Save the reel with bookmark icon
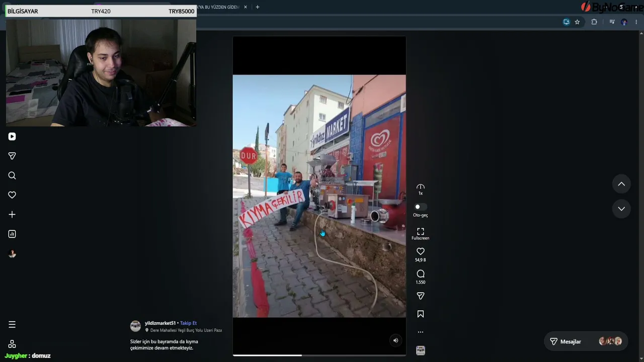 [x=421, y=314]
